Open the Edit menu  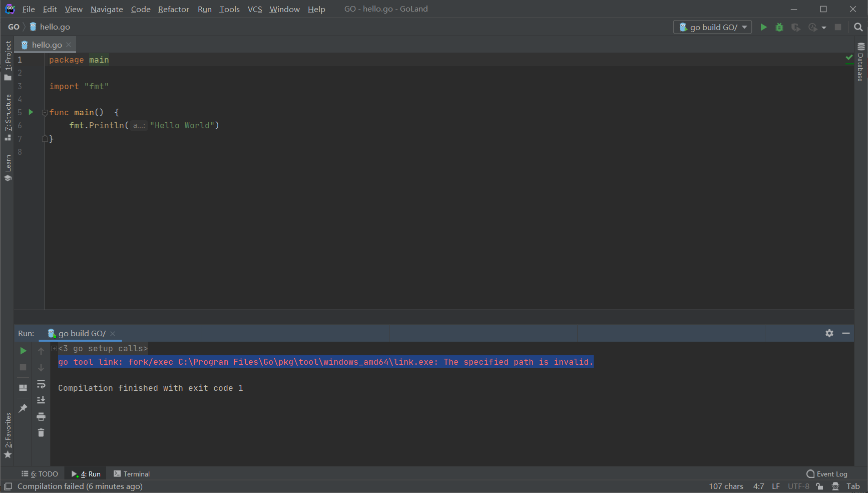(x=50, y=9)
